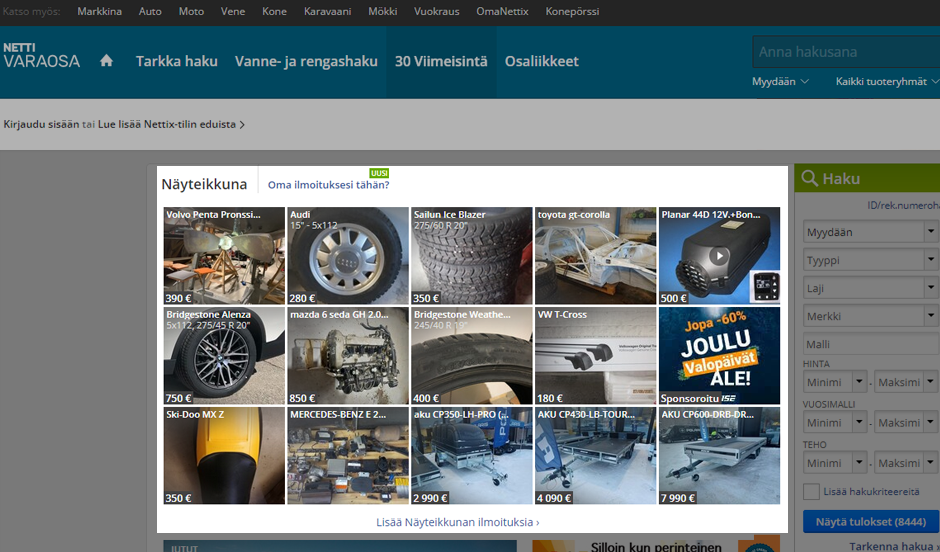Expand the Tyyppi dropdown

pyautogui.click(x=870, y=260)
